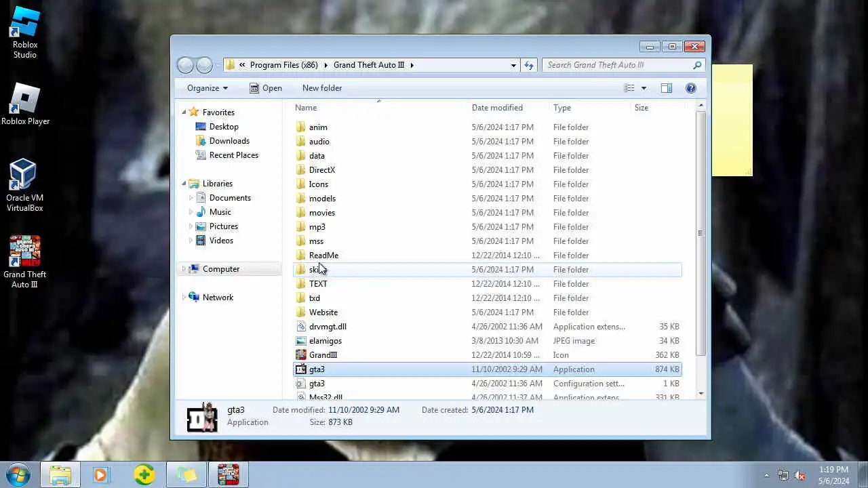Screen dimensions: 868x488
Task: Expand the Network tree node
Action: point(184,298)
